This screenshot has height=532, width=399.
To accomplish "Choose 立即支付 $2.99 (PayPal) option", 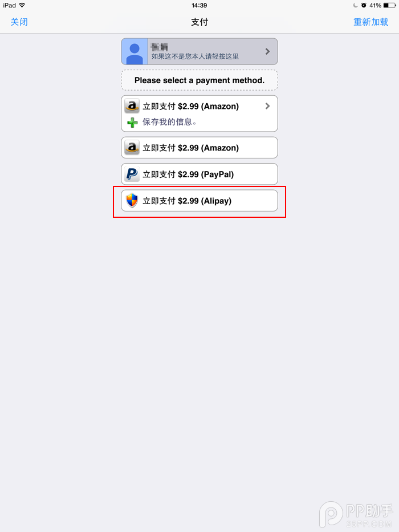I will (199, 174).
